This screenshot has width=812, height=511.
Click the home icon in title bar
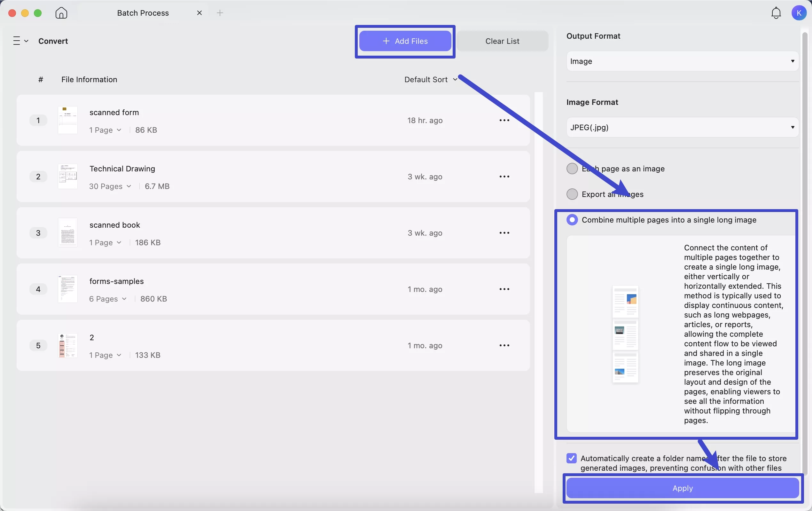[61, 13]
